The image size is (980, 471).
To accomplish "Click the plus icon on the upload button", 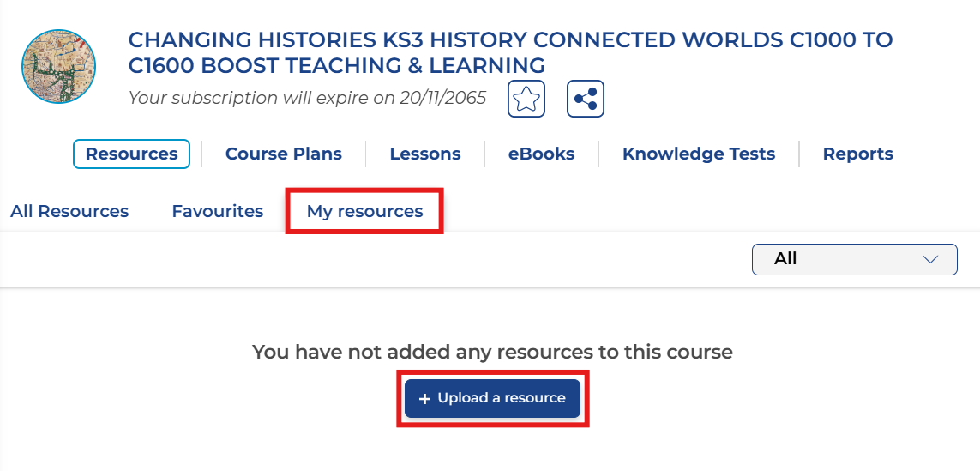I will point(424,399).
